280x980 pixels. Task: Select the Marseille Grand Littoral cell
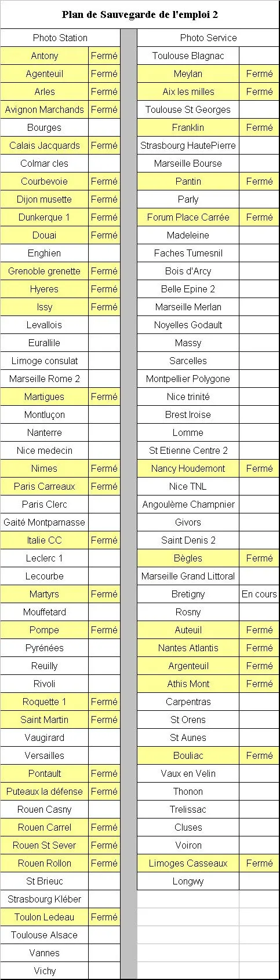click(x=188, y=576)
